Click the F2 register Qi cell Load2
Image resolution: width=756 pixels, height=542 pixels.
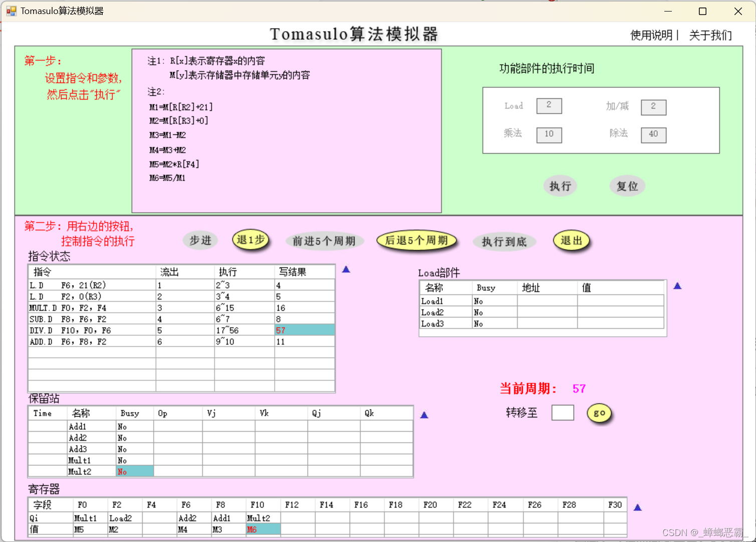125,518
